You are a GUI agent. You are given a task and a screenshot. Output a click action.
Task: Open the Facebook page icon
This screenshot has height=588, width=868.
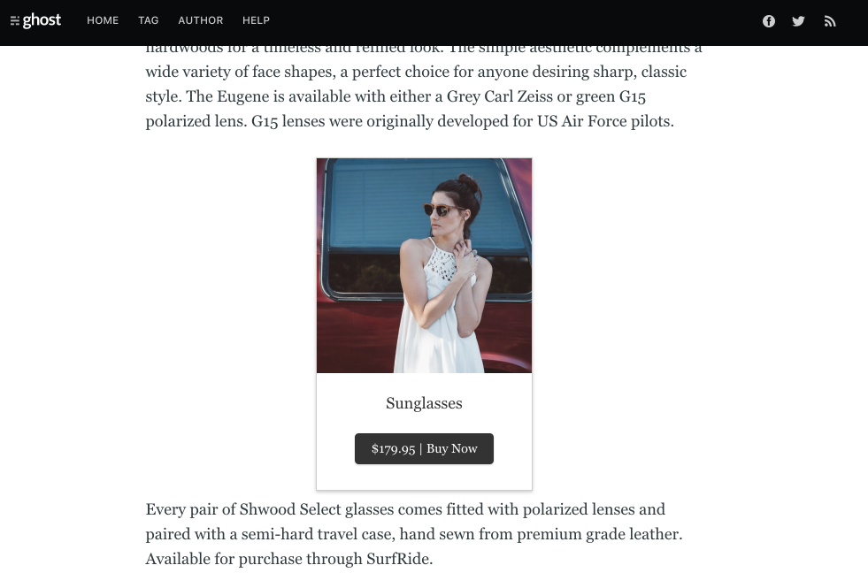[x=768, y=21]
